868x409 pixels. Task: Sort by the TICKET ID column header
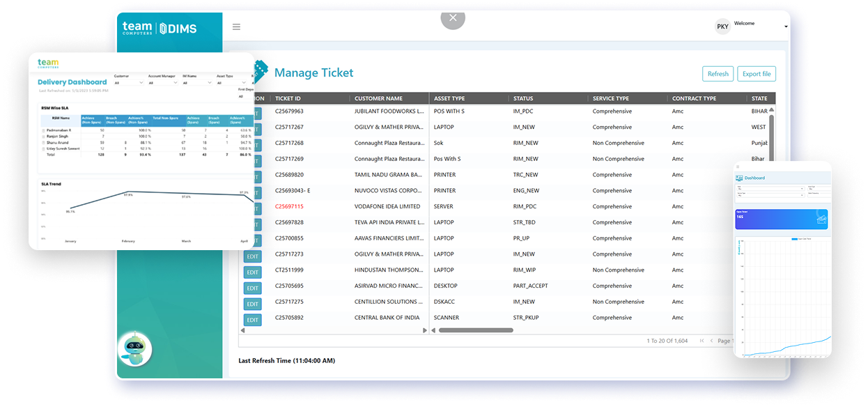[x=288, y=98]
